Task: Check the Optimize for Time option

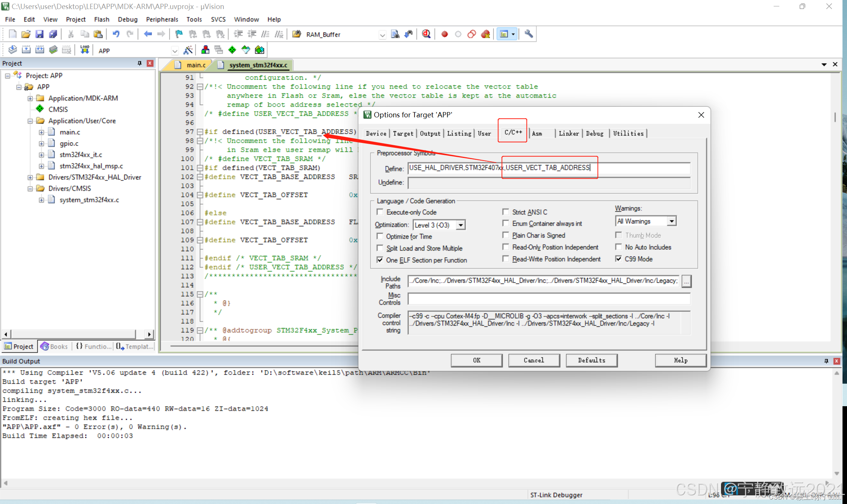Action: pyautogui.click(x=380, y=236)
